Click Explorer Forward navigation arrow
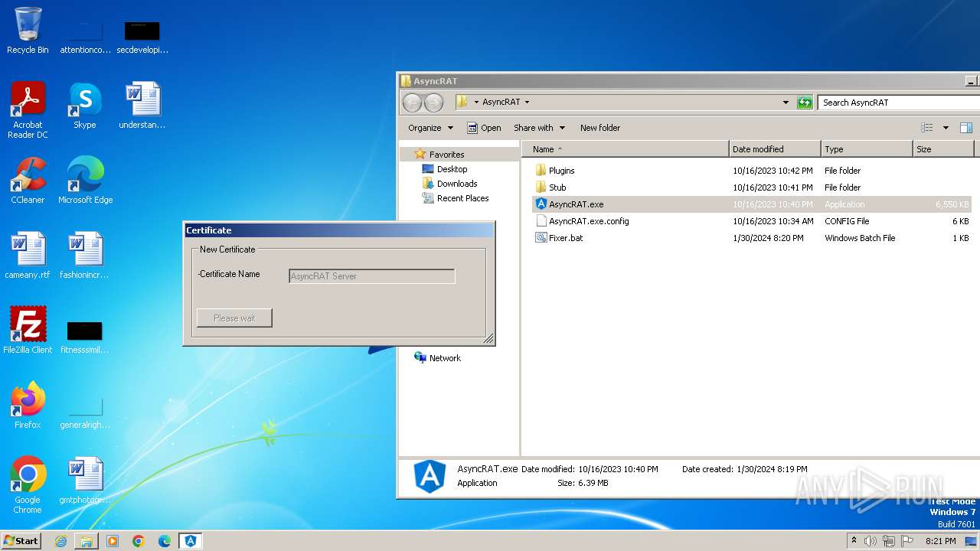This screenshot has width=980, height=551. coord(433,103)
